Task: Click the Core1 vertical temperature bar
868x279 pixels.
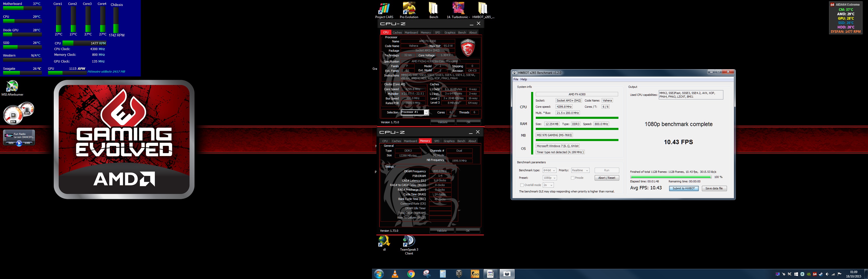Action: pos(59,20)
